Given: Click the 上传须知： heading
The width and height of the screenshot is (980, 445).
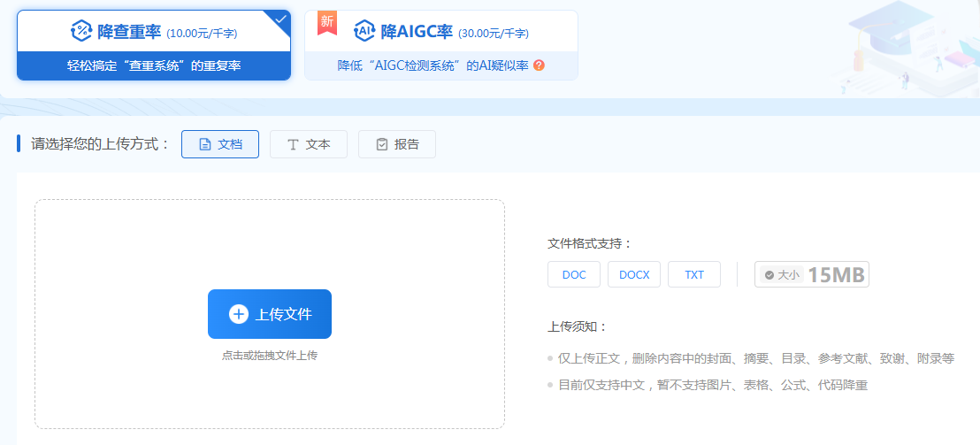Looking at the screenshot, I should 578,326.
